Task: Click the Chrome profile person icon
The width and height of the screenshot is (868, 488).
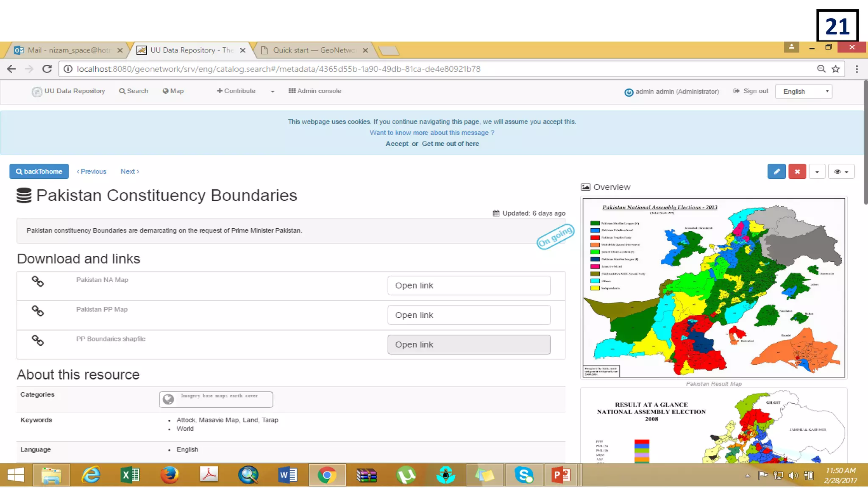Action: [x=791, y=47]
